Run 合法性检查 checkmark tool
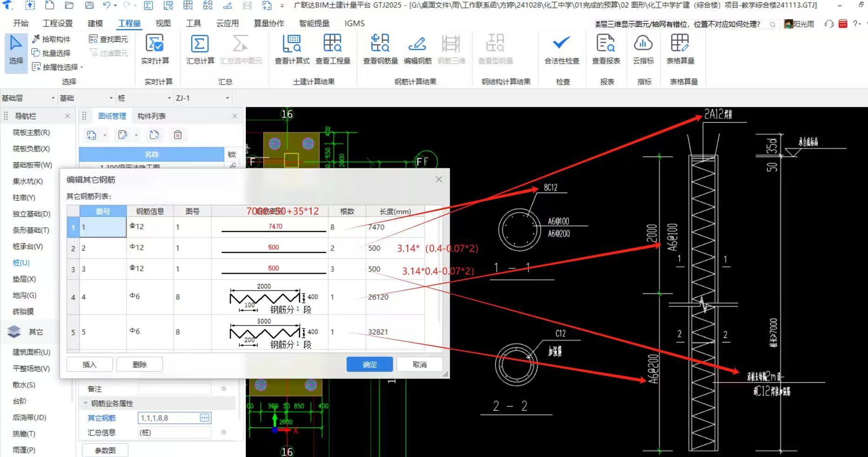868x457 pixels. [562, 49]
